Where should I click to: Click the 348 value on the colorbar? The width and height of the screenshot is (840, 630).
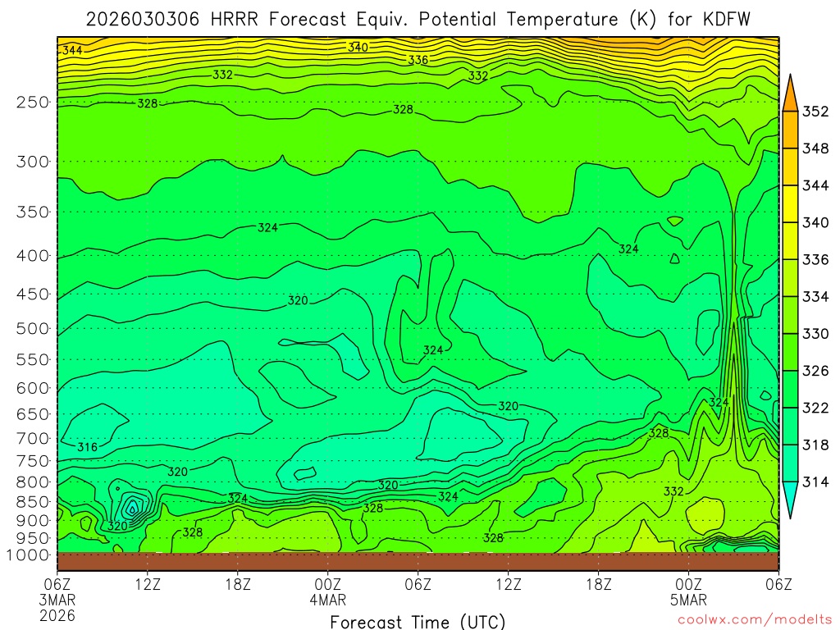pyautogui.click(x=815, y=148)
